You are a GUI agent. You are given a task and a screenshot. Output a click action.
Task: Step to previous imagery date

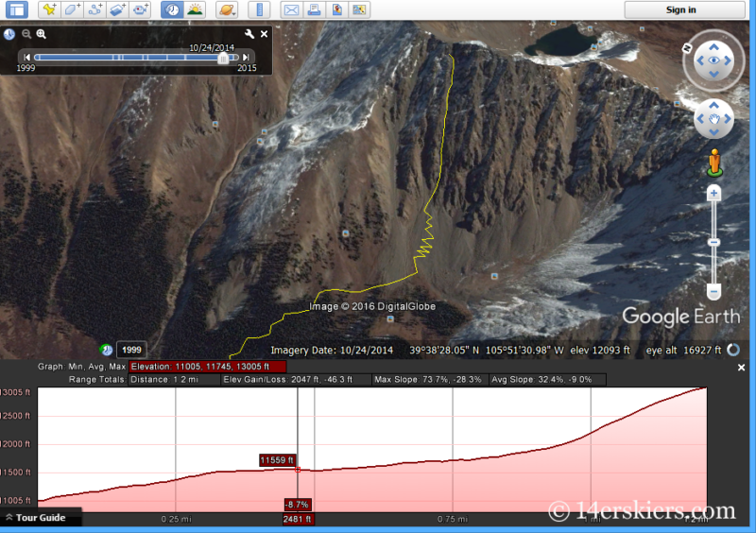coord(27,58)
